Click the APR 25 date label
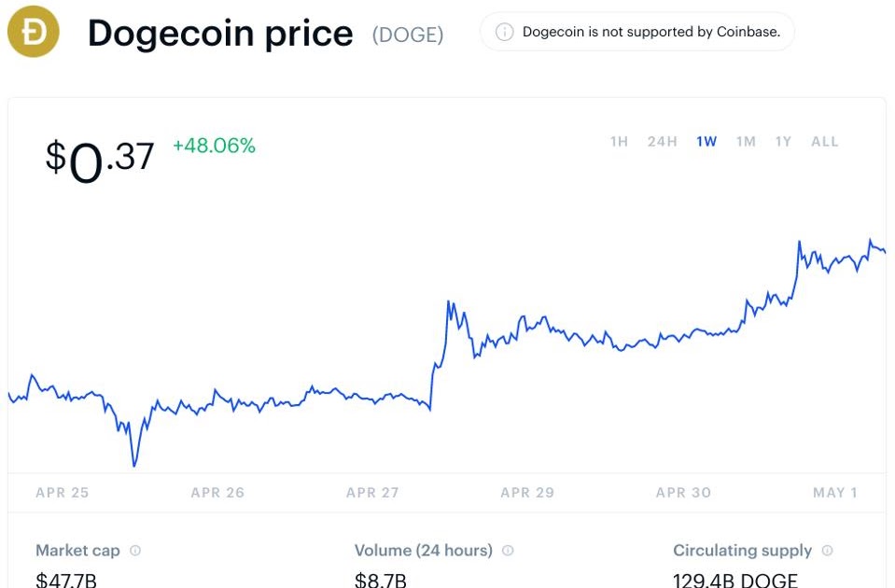This screenshot has width=895, height=588. pyautogui.click(x=63, y=493)
